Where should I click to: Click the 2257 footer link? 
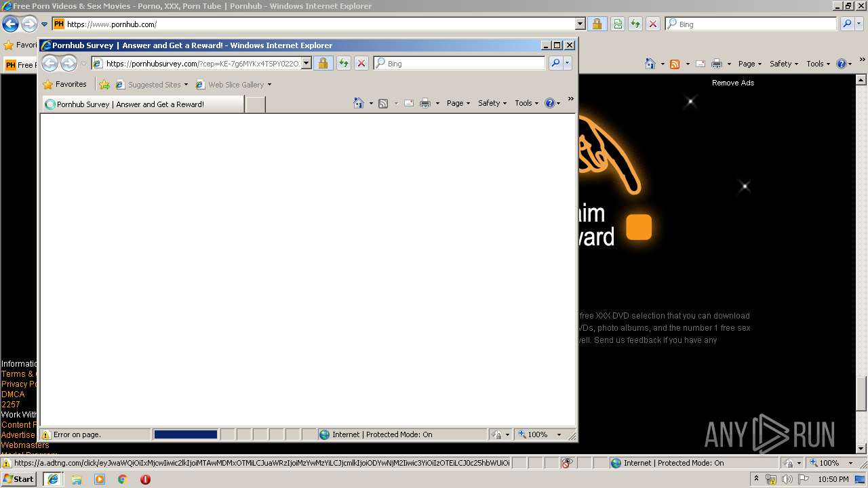point(11,405)
